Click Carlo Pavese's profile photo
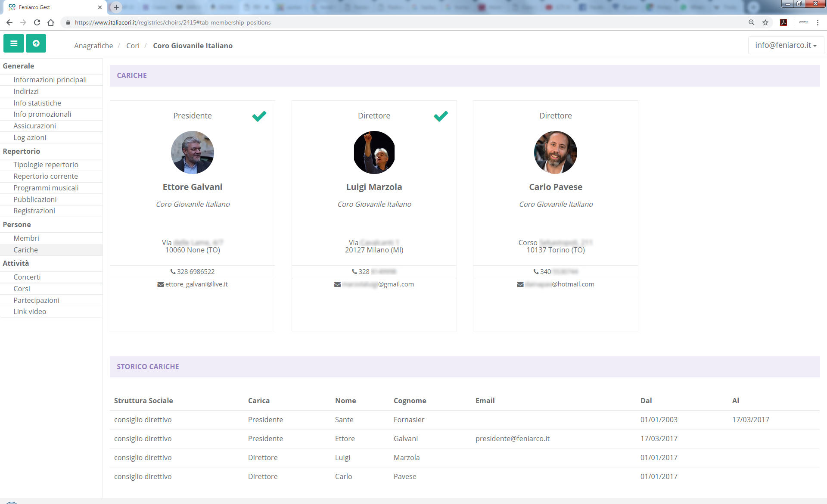 [555, 152]
